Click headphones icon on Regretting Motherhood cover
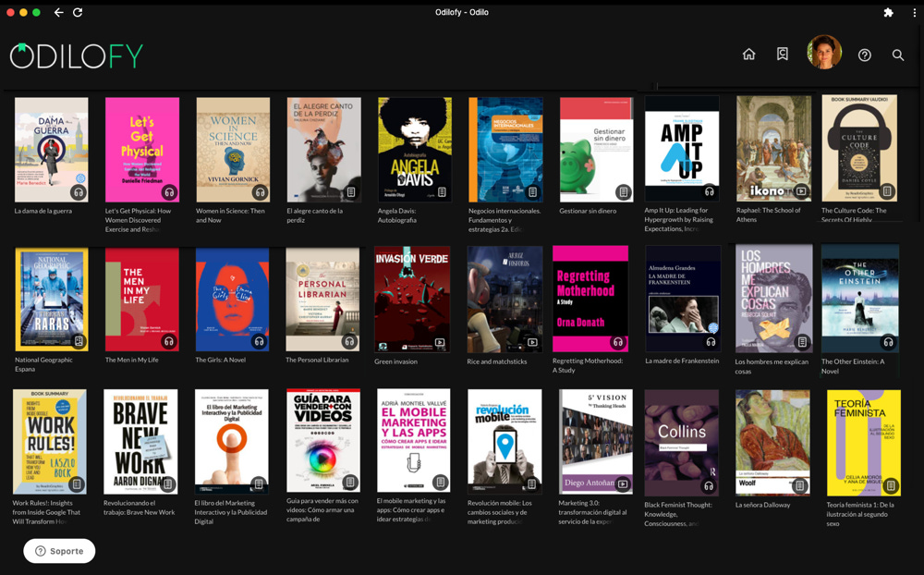 (x=618, y=342)
